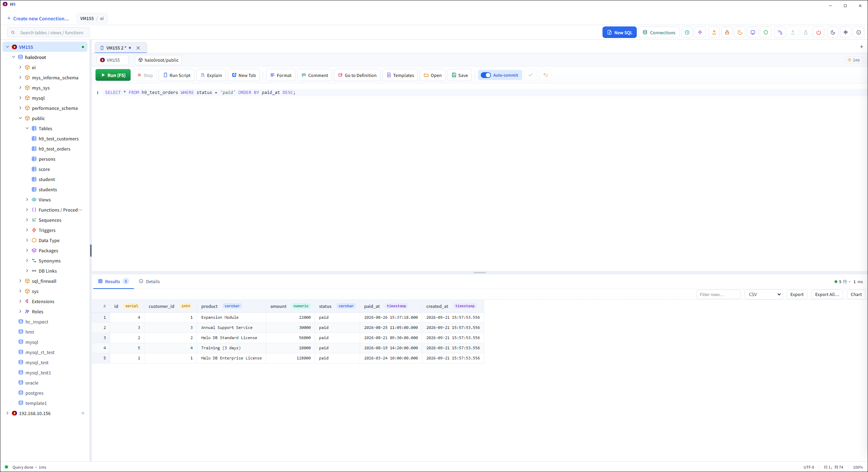Click the light green flask icon

806,33
